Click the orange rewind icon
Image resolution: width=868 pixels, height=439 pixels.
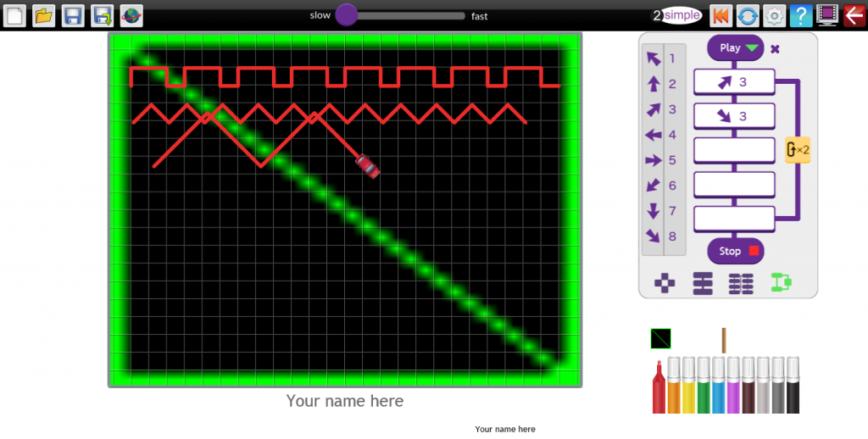[x=721, y=16]
